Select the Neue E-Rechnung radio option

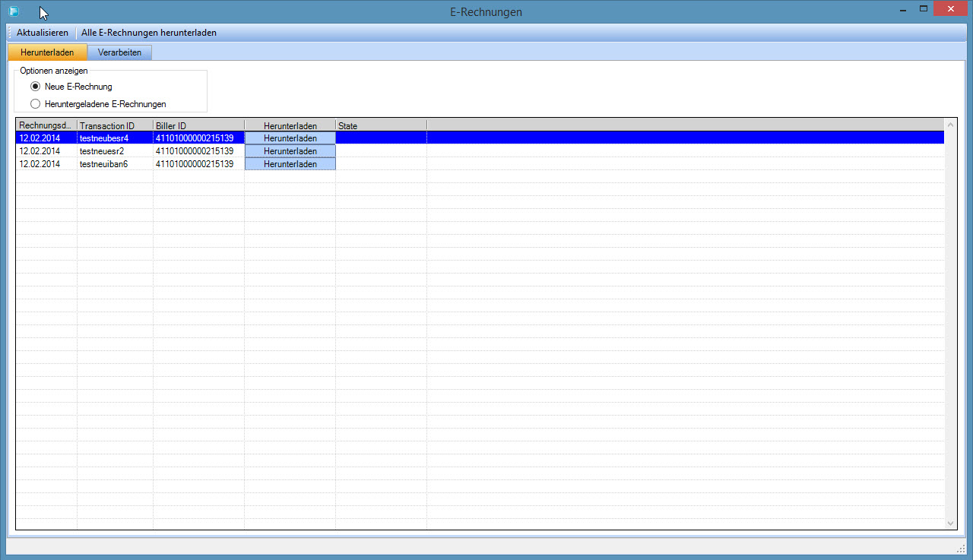tap(35, 87)
